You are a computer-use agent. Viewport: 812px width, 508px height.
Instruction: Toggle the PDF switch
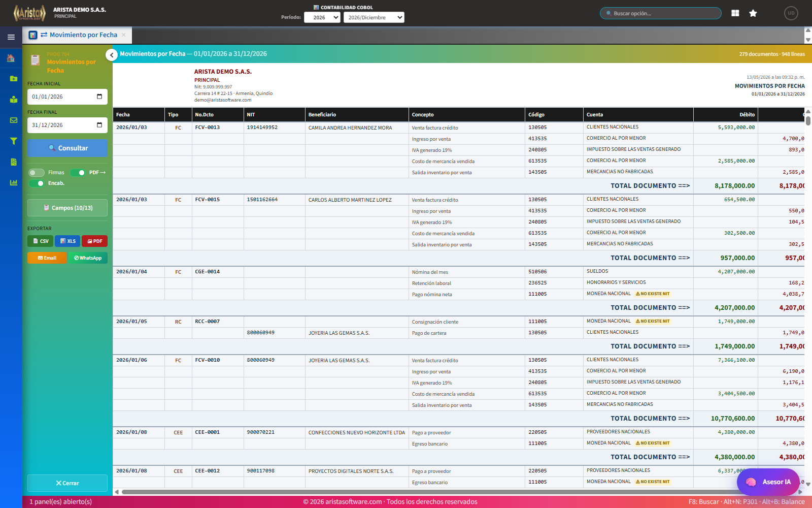[x=78, y=173]
